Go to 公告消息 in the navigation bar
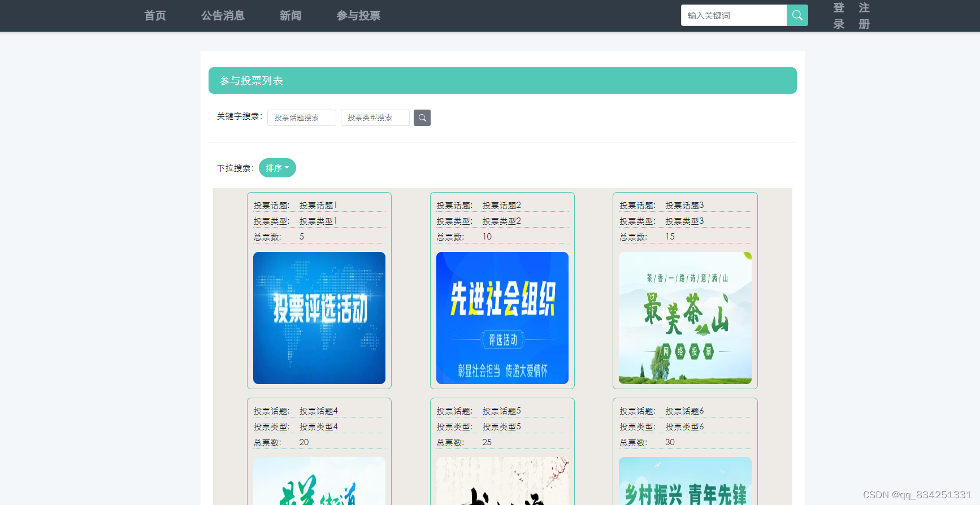The image size is (980, 505). pyautogui.click(x=223, y=15)
